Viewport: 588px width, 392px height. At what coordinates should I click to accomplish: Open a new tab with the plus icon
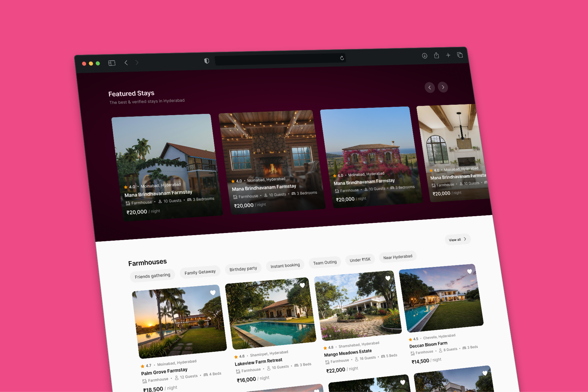[x=448, y=55]
